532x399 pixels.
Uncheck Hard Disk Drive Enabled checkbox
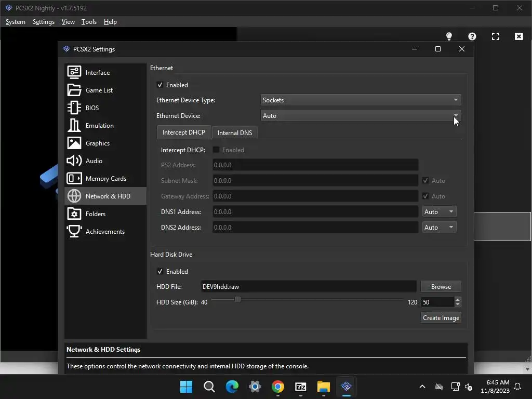point(160,271)
